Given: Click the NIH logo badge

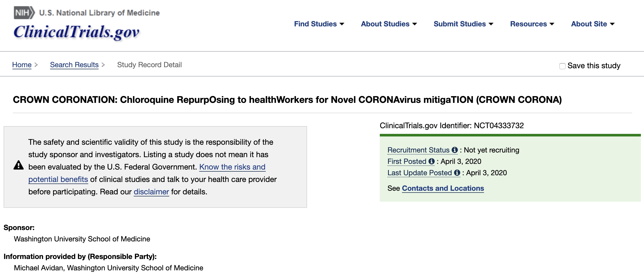Looking at the screenshot, I should point(24,13).
